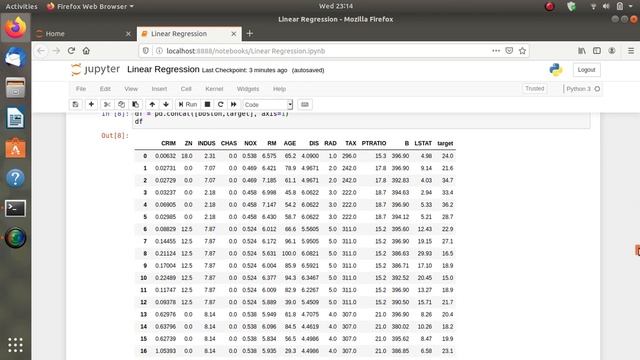Open Ubuntu Software from the dock
640x360 pixels.
(x=15, y=148)
